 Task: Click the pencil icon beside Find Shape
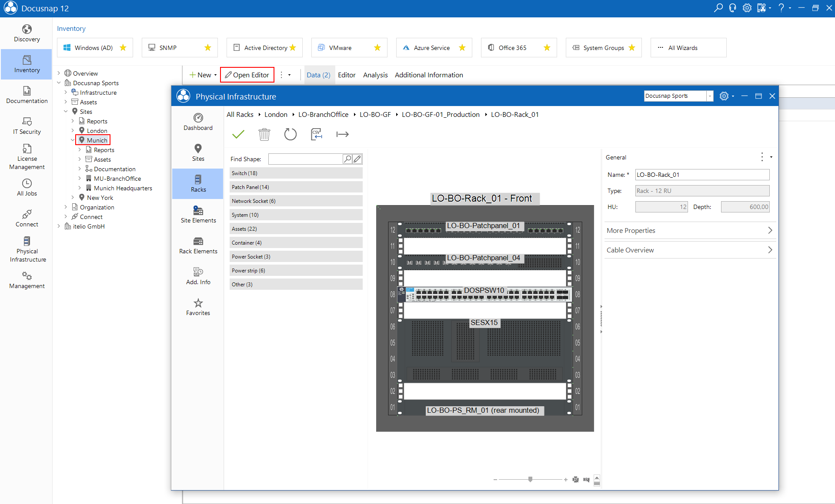[357, 159]
